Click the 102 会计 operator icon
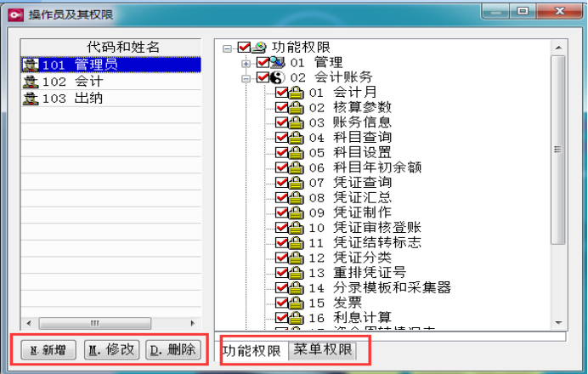 tap(31, 82)
